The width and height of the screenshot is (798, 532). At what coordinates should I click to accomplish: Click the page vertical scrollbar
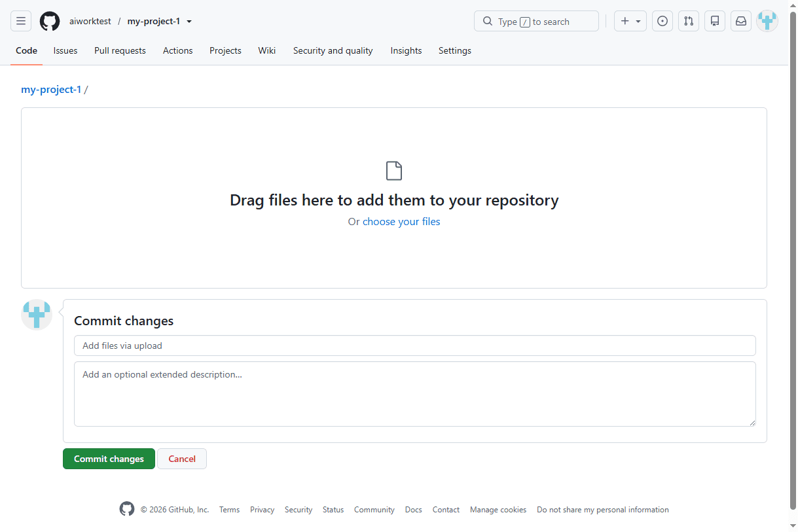(793, 262)
